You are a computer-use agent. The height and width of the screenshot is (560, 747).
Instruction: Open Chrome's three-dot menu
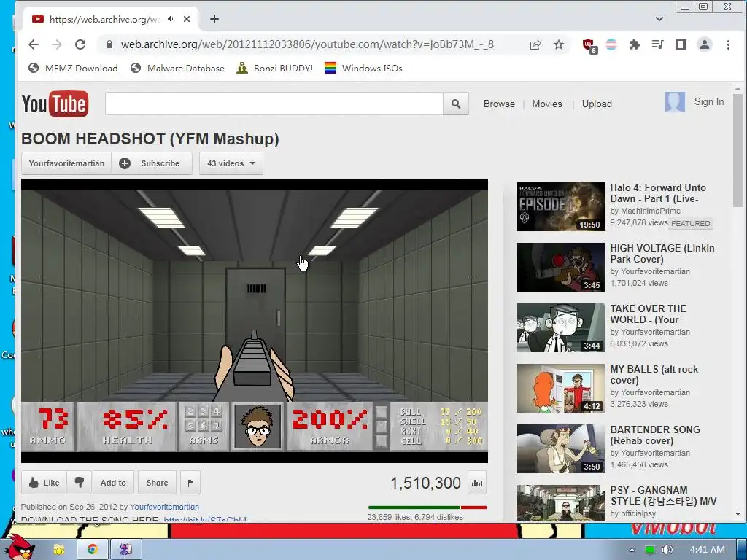(728, 44)
